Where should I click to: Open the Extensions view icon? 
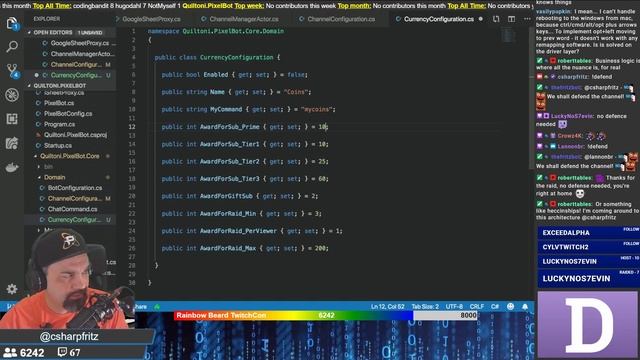coord(12,119)
